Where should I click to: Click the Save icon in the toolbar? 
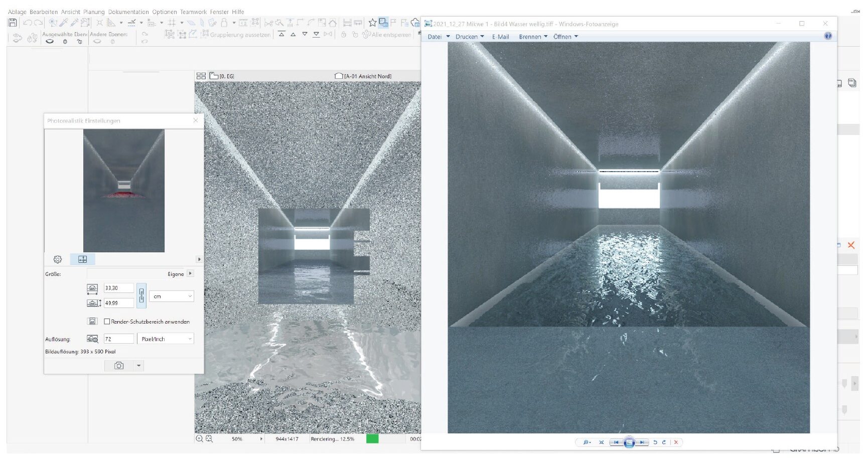click(x=13, y=23)
